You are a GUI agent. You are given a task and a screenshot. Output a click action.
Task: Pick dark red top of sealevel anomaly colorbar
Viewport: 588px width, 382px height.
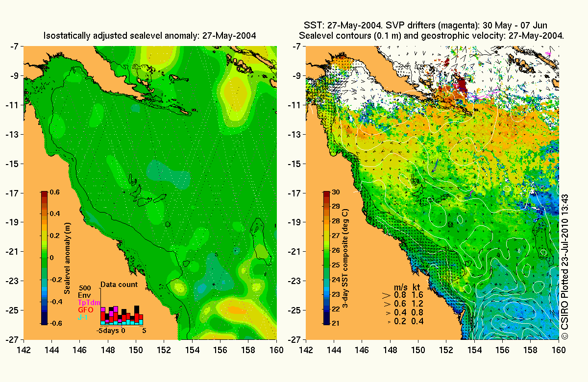[x=44, y=194]
